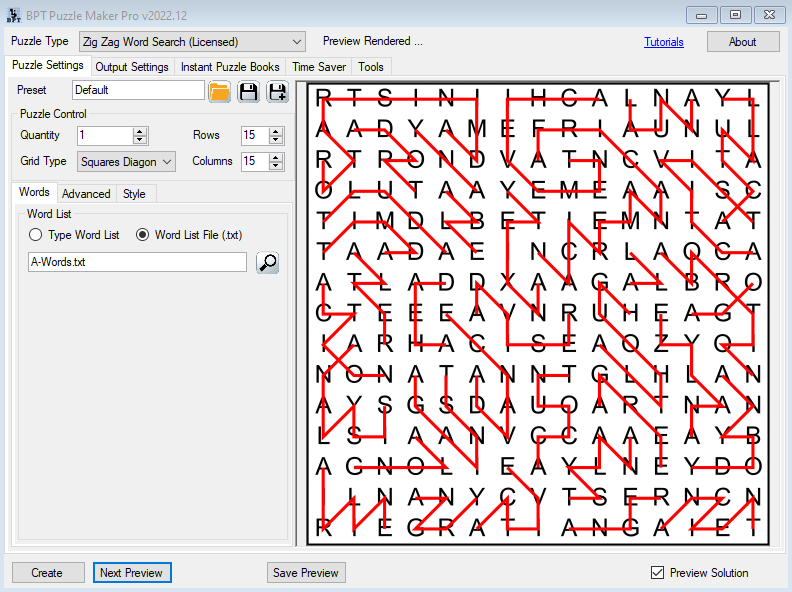The width and height of the screenshot is (792, 592).
Task: Switch to the Output Settings tab
Action: (x=132, y=67)
